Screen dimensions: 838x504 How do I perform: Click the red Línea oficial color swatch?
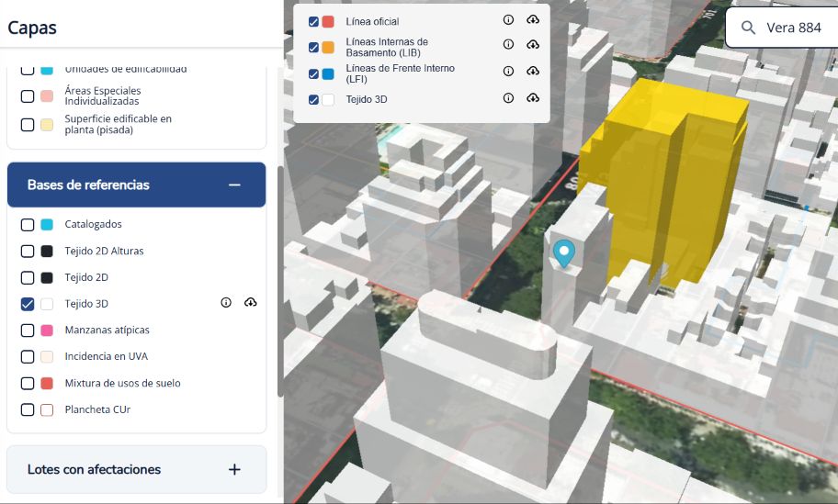click(x=328, y=22)
